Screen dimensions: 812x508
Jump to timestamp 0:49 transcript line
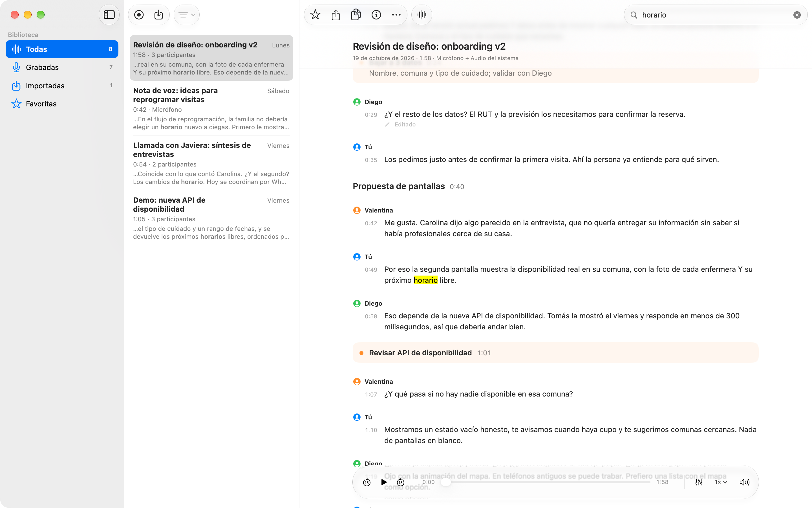pos(371,270)
